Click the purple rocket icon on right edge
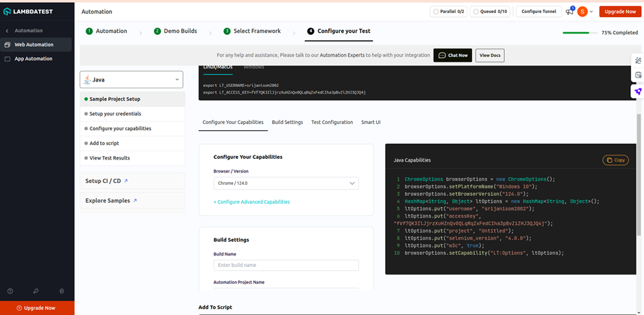 coord(638,91)
